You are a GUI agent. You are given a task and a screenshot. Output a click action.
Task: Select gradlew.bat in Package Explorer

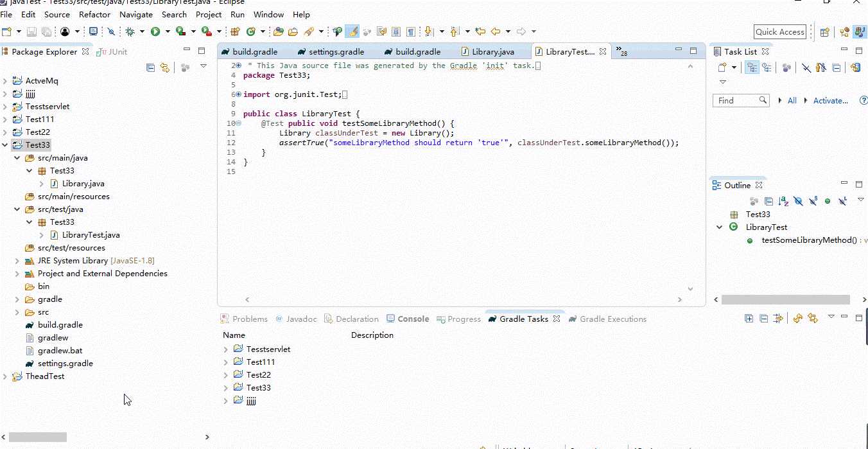tap(60, 351)
